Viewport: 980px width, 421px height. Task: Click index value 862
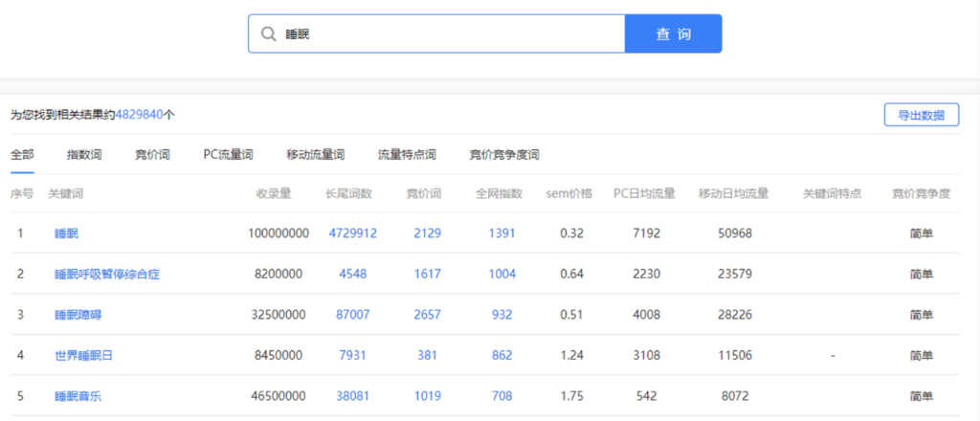coord(501,355)
